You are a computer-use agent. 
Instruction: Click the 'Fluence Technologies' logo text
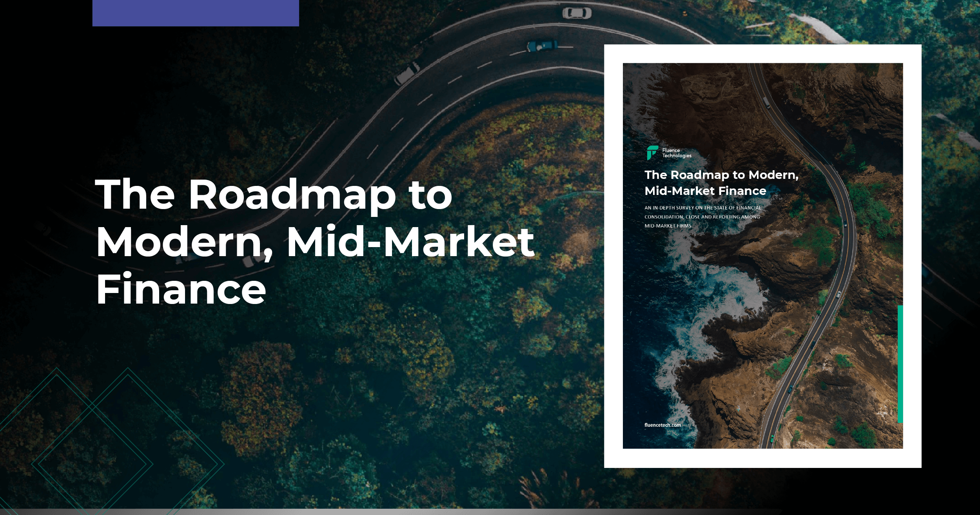[677, 153]
